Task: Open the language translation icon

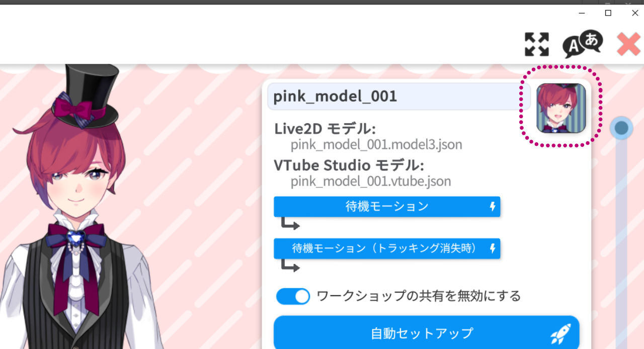Action: pyautogui.click(x=583, y=44)
